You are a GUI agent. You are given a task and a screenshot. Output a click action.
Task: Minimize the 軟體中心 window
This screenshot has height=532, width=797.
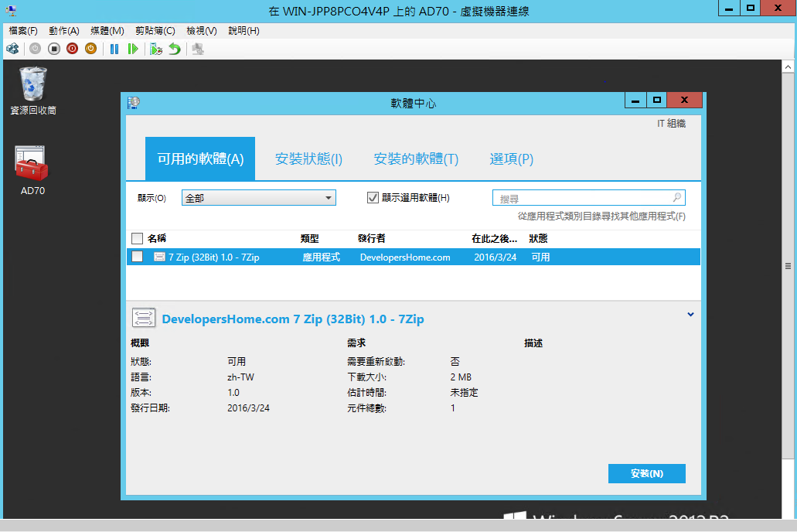635,101
